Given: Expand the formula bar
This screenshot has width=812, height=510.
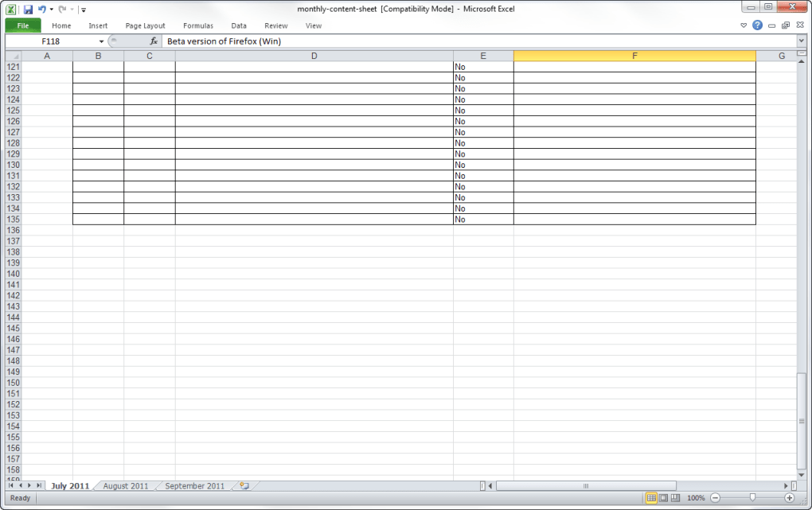Looking at the screenshot, I should tap(802, 41).
